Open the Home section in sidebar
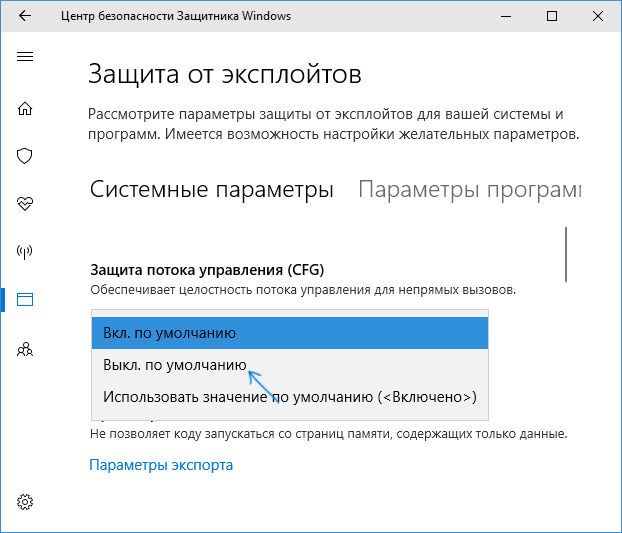Screen dimensions: 622x533 pyautogui.click(x=25, y=108)
